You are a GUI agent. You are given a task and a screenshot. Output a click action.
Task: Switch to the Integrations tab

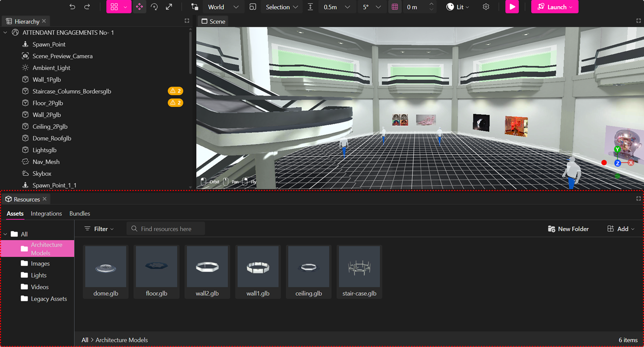click(46, 213)
